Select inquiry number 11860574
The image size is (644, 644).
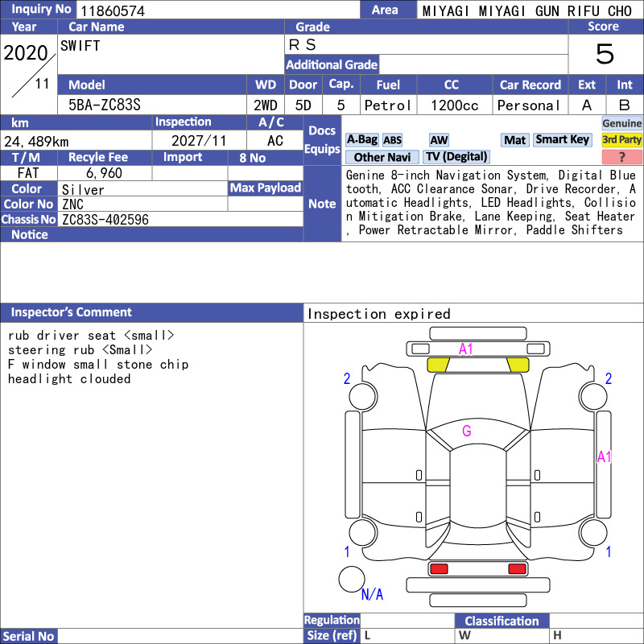[x=113, y=10]
